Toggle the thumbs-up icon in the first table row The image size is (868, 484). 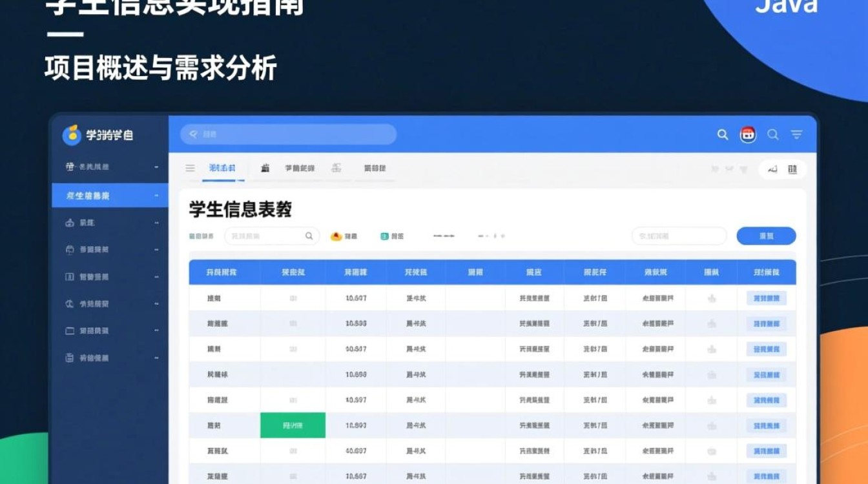coord(712,297)
